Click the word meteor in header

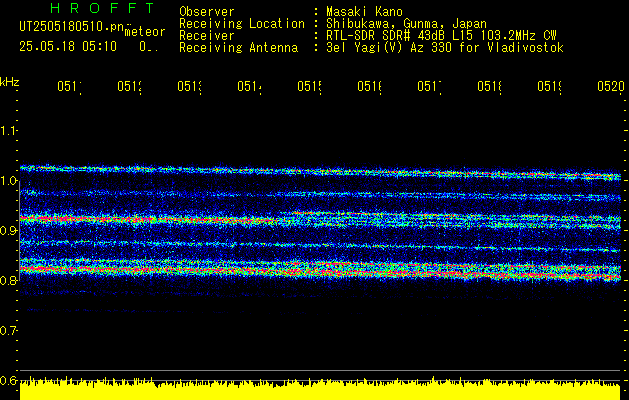145,32
